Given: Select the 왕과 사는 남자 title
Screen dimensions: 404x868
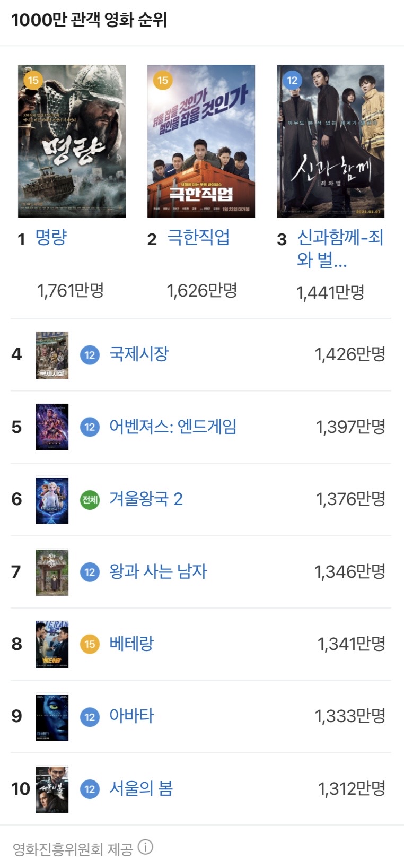Looking at the screenshot, I should [158, 571].
